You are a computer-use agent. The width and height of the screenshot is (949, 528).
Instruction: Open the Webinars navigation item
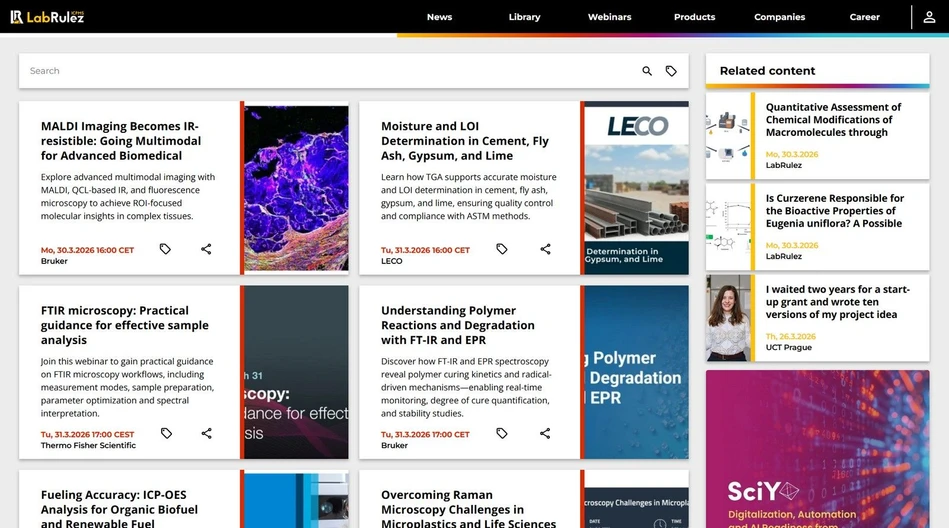[x=609, y=17]
